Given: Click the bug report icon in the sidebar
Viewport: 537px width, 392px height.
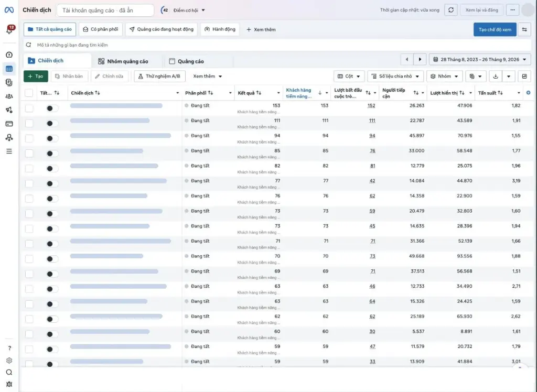Looking at the screenshot, I should coord(9,384).
